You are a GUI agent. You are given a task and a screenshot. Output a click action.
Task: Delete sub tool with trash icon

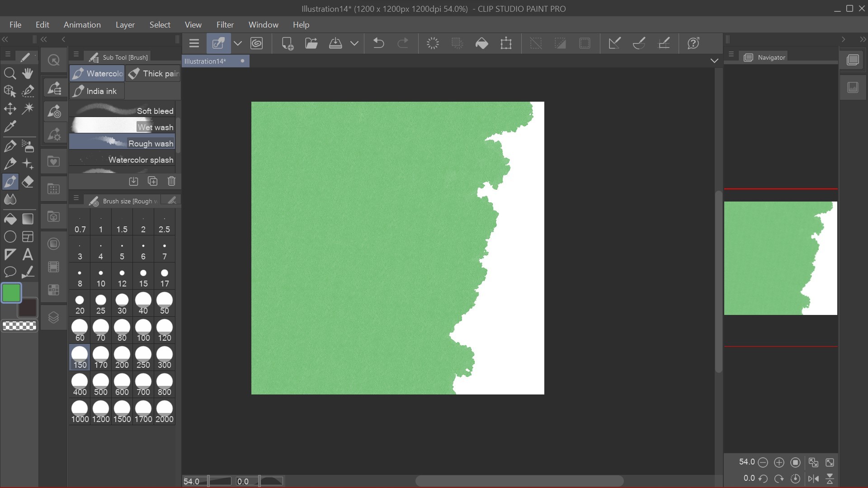(x=171, y=181)
